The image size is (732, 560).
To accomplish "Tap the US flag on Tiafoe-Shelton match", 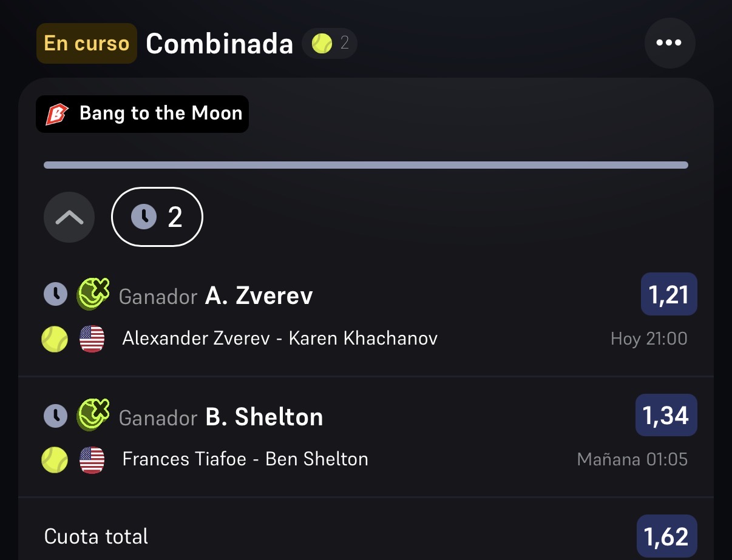I will pos(92,460).
